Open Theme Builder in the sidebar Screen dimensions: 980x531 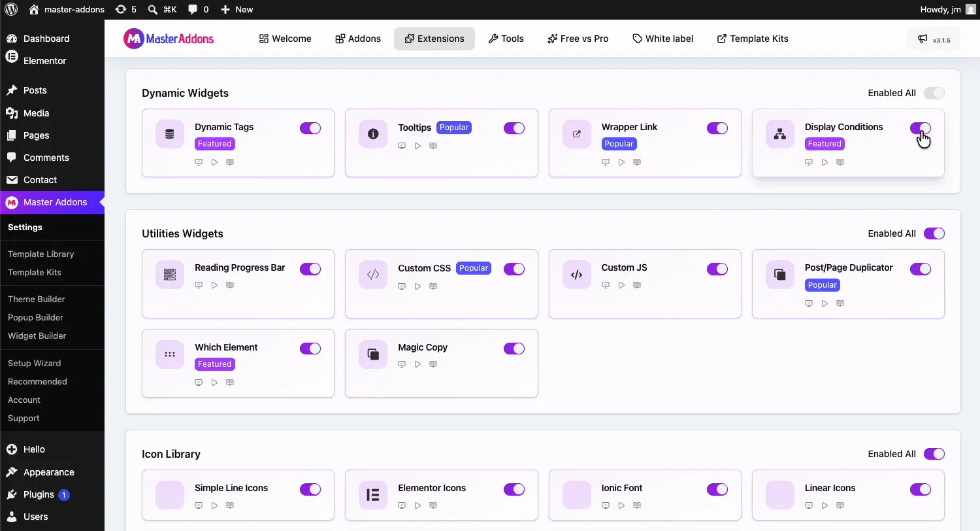coord(37,299)
